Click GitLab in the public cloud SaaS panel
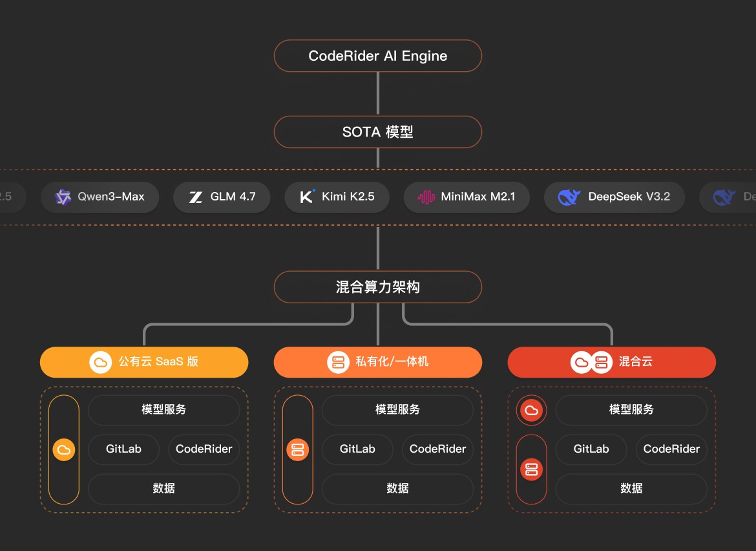The height and width of the screenshot is (551, 756). pyautogui.click(x=123, y=449)
